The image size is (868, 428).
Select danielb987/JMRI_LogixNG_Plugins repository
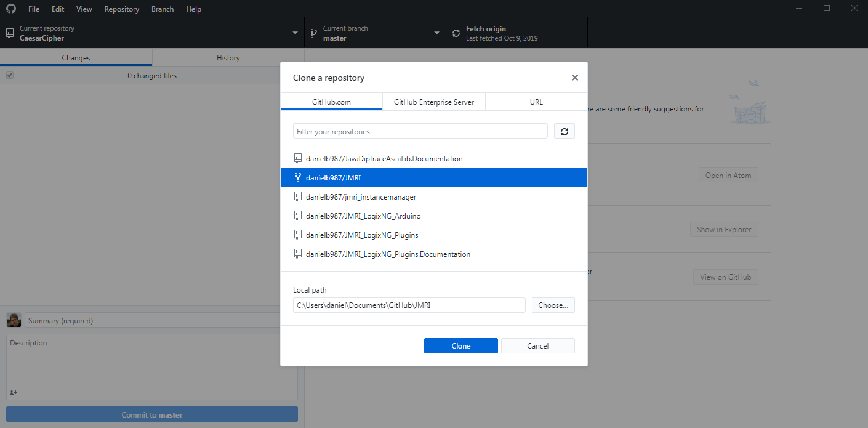[362, 235]
